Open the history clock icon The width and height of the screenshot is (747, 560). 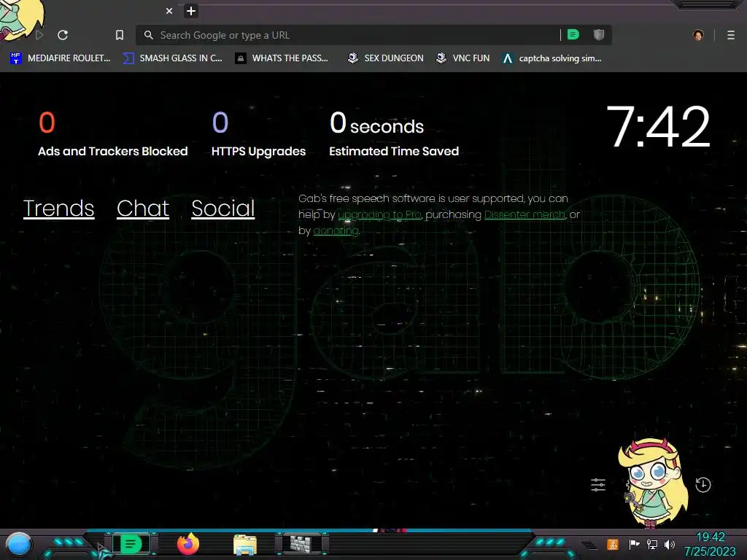[x=703, y=485]
